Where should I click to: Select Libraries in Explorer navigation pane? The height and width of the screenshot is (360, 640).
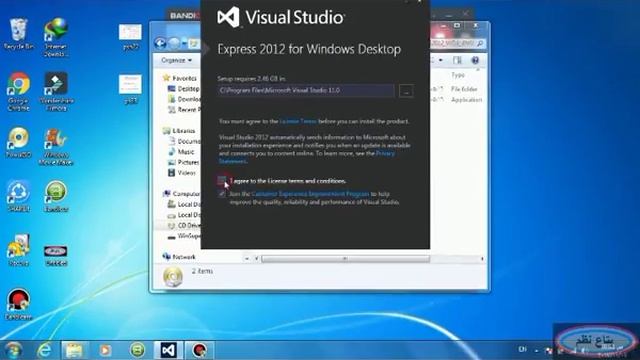click(x=179, y=131)
